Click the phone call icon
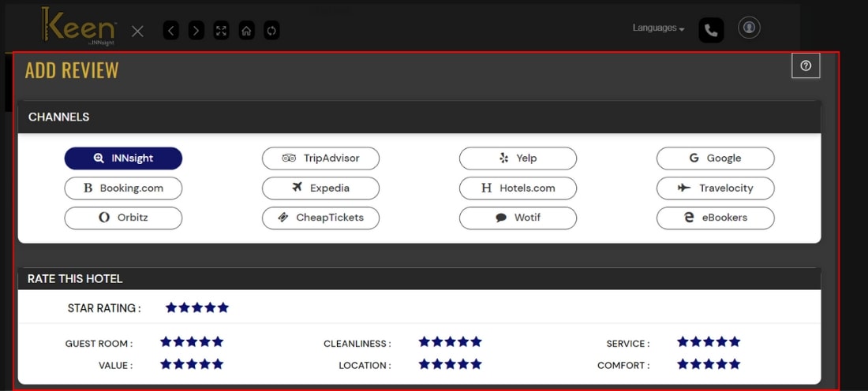 [x=711, y=30]
